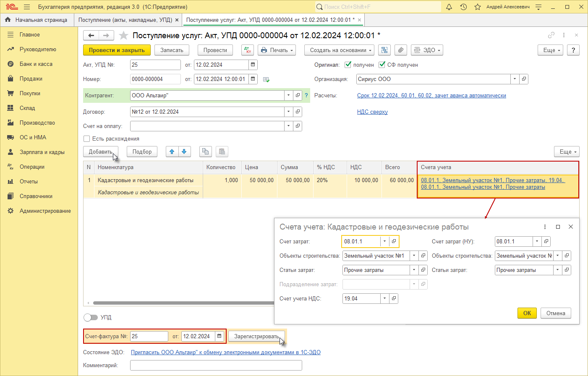Open Покупки section
The image size is (588, 376).
30,93
